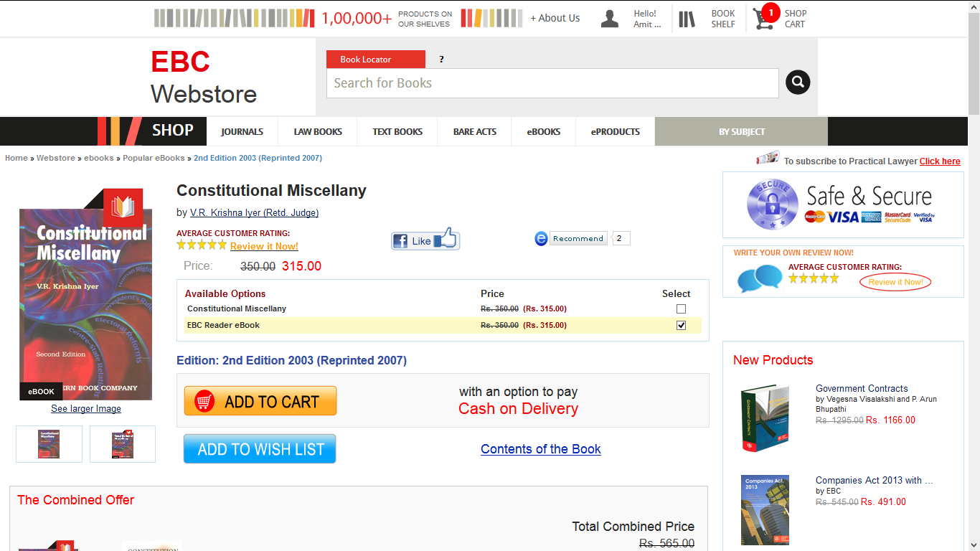Viewport: 980px width, 551px height.
Task: Click the Recommend 'e' icon
Action: click(x=542, y=238)
